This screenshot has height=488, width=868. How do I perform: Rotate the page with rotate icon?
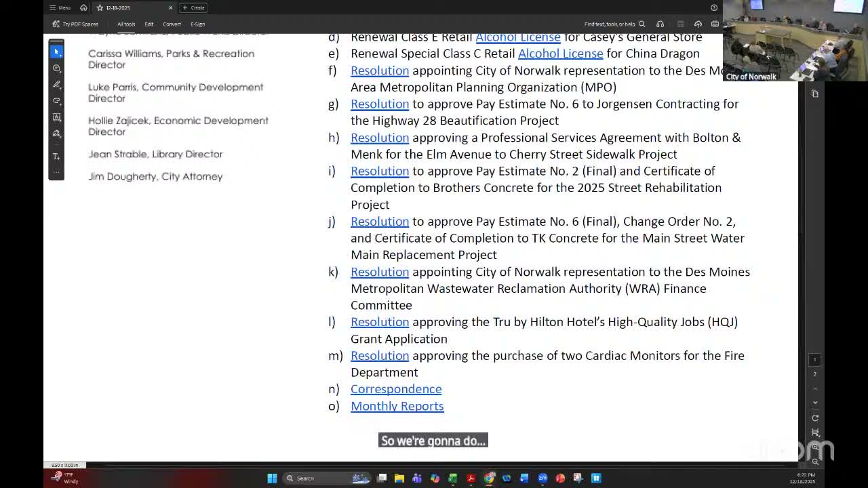click(x=815, y=418)
